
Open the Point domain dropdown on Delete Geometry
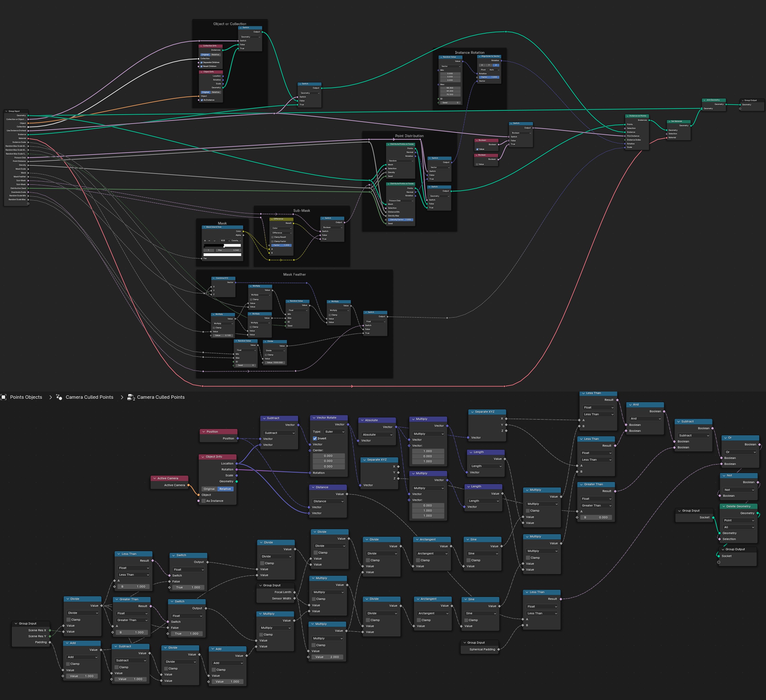pos(739,520)
